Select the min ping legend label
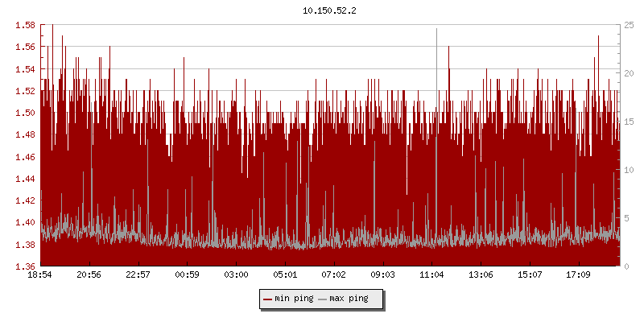Image resolution: width=644 pixels, height=322 pixels. [x=294, y=299]
